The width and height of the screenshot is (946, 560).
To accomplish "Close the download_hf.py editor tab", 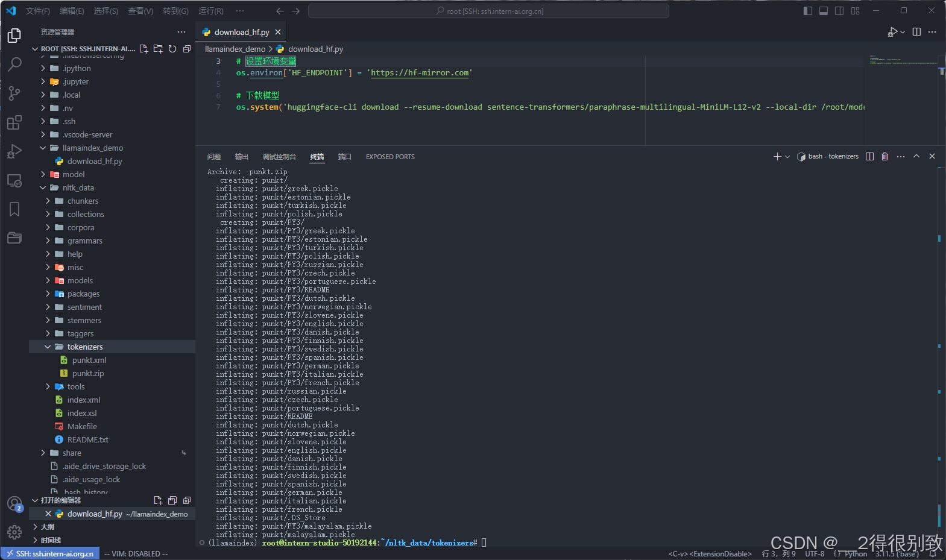I will (x=278, y=32).
